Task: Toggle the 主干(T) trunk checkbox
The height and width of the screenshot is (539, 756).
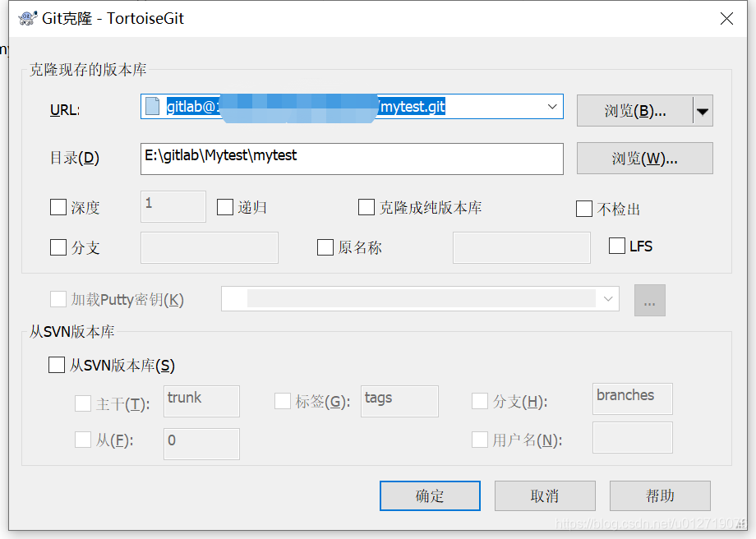Action: click(83, 403)
